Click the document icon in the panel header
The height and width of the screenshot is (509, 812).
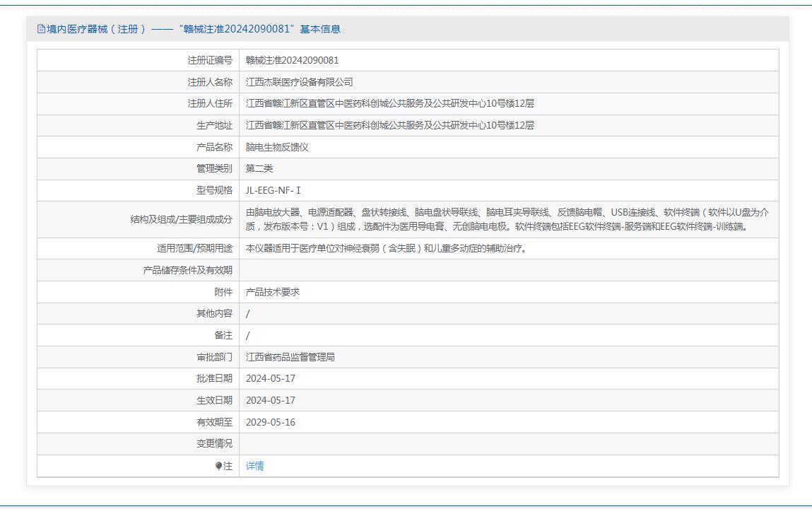point(41,29)
